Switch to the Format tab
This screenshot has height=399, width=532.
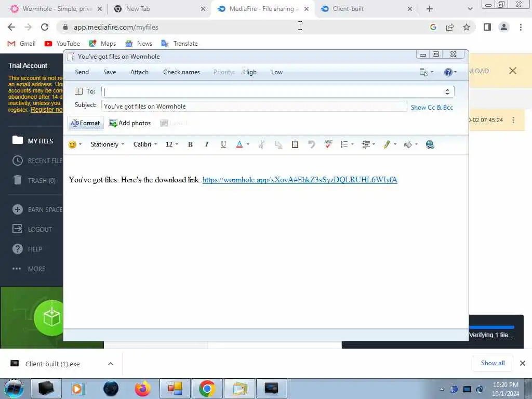86,123
